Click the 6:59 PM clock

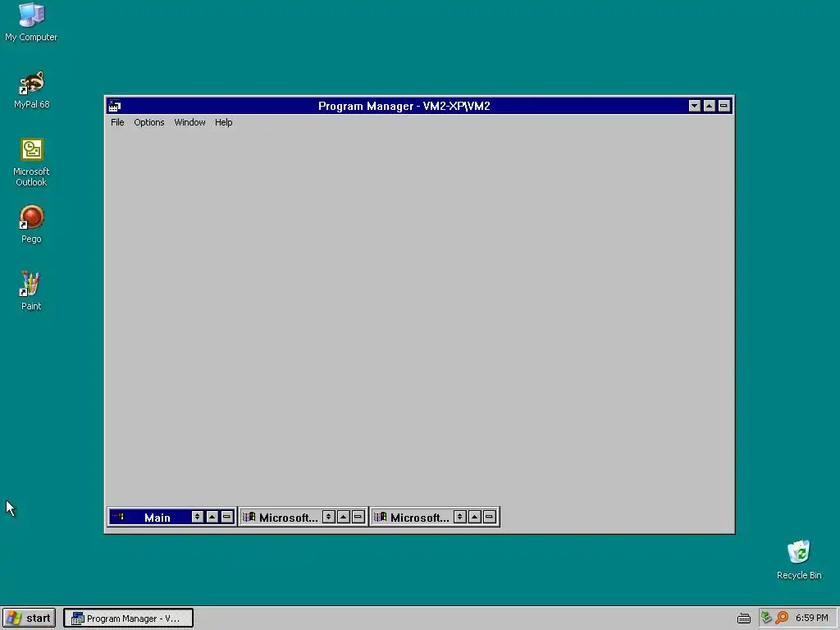click(811, 619)
